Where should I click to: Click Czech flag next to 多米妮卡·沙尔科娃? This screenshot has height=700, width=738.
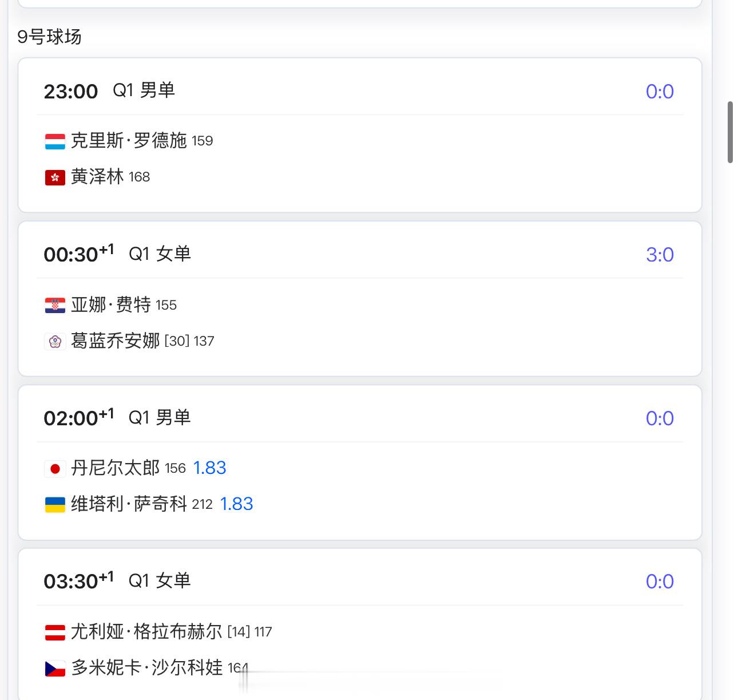click(55, 668)
